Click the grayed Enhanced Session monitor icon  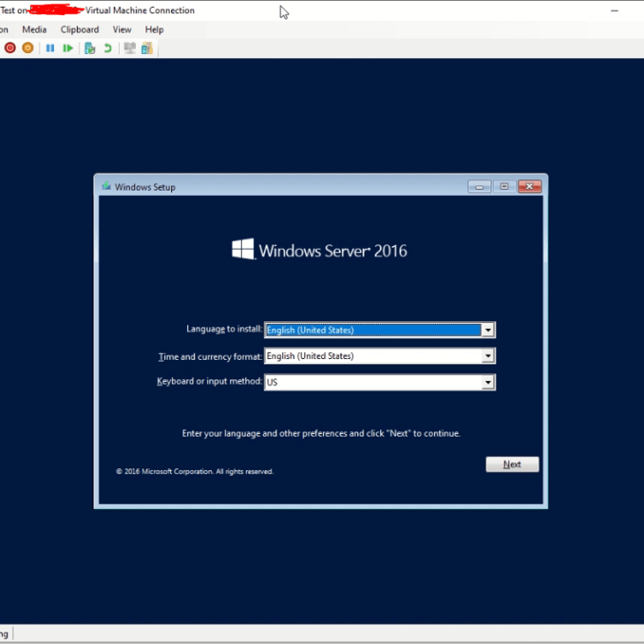coord(130,49)
